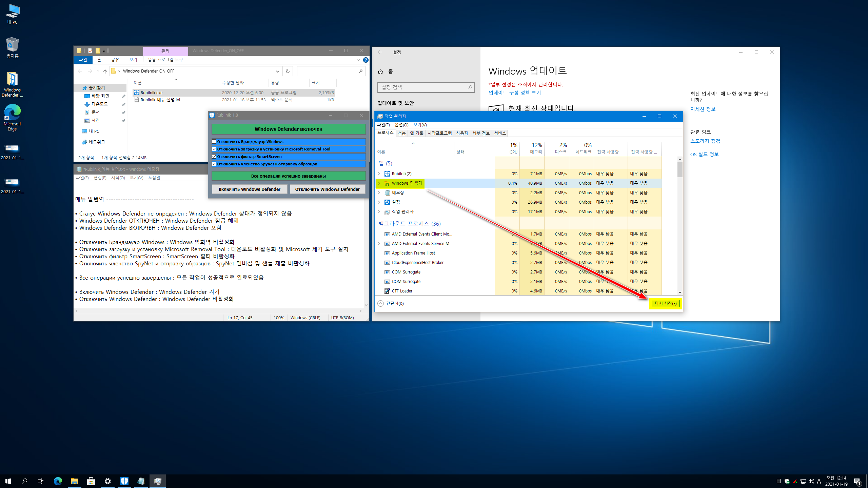Open the 옵션(O) menu in Task Manager
Screen dimensions: 868x488
[401, 125]
